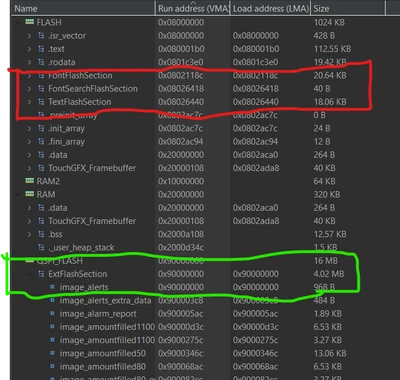The image size is (400, 380).
Task: Click the memory icon beside the RAM region
Action: pyautogui.click(x=30, y=194)
